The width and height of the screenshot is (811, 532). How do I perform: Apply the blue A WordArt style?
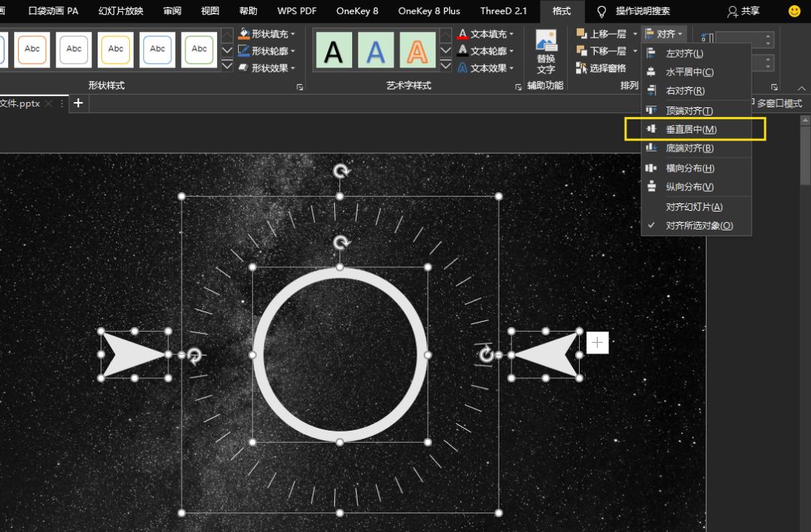[375, 50]
